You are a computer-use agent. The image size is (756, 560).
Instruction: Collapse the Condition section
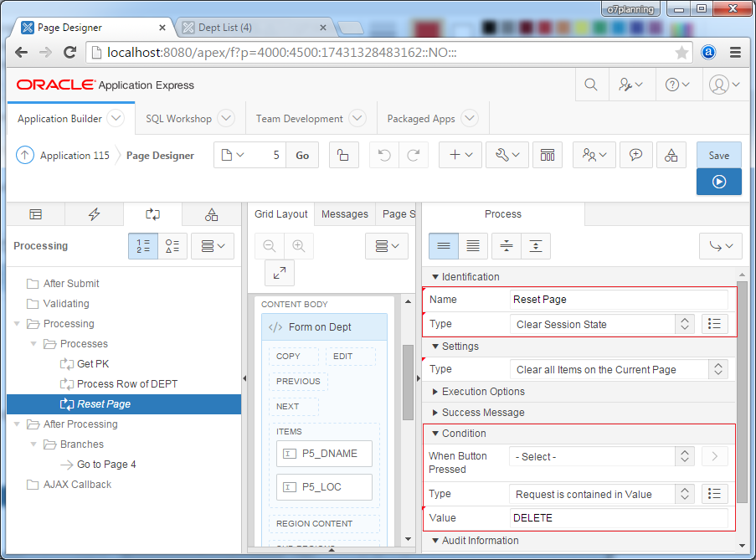click(x=435, y=434)
